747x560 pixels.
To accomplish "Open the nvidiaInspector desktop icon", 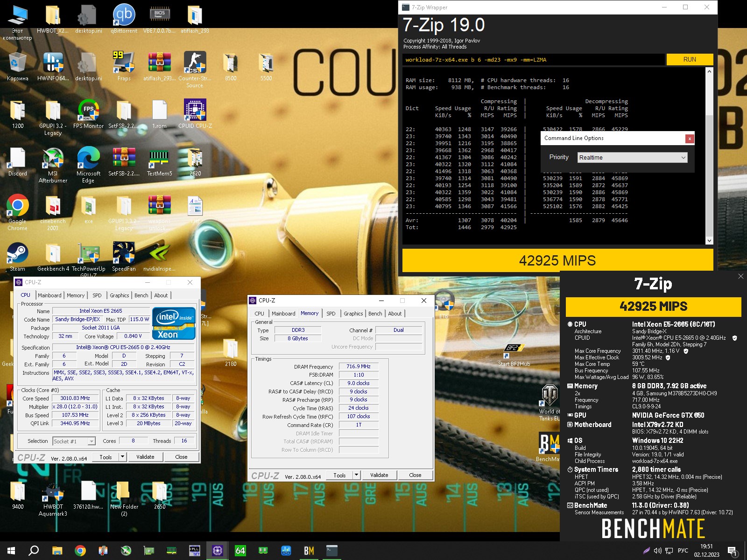I will tap(159, 257).
